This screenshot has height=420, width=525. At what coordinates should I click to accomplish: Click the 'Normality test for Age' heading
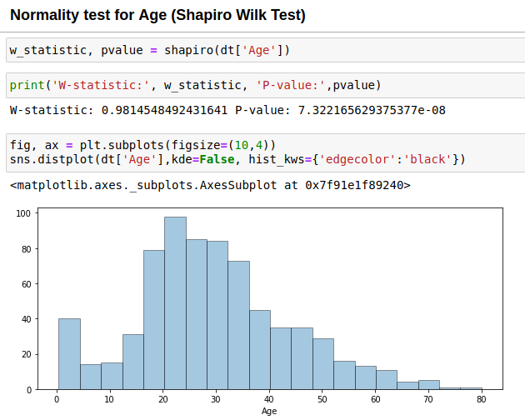pyautogui.click(x=157, y=15)
